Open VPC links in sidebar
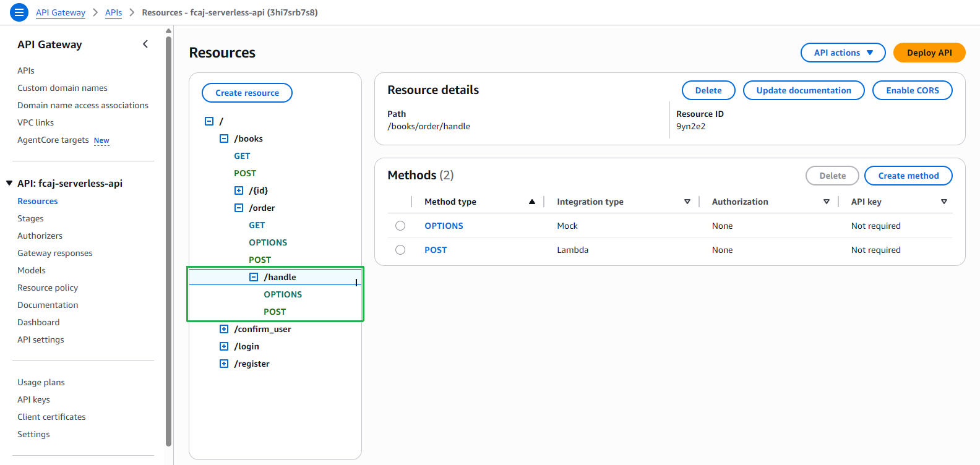 coord(36,122)
